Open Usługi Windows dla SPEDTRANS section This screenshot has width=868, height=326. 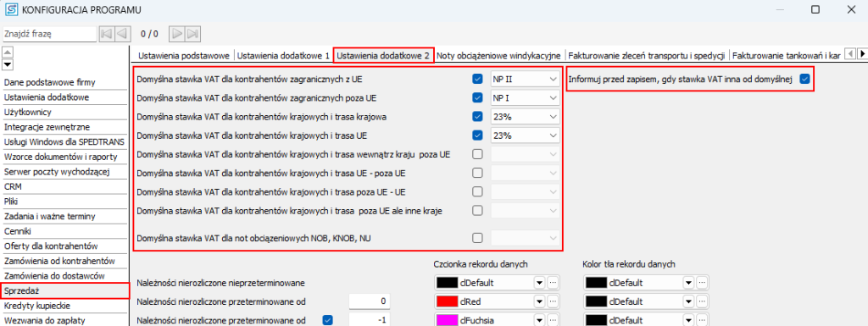(65, 142)
